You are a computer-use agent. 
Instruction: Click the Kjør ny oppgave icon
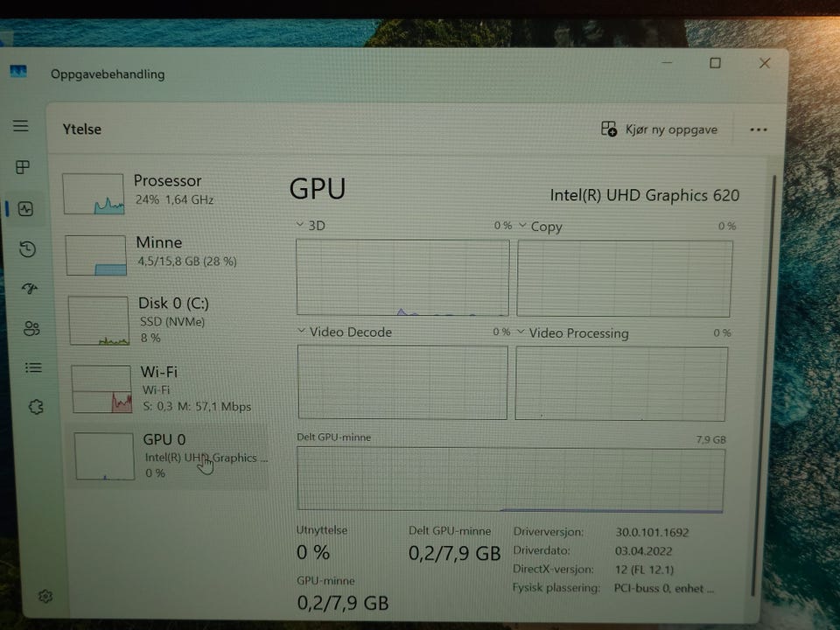609,129
